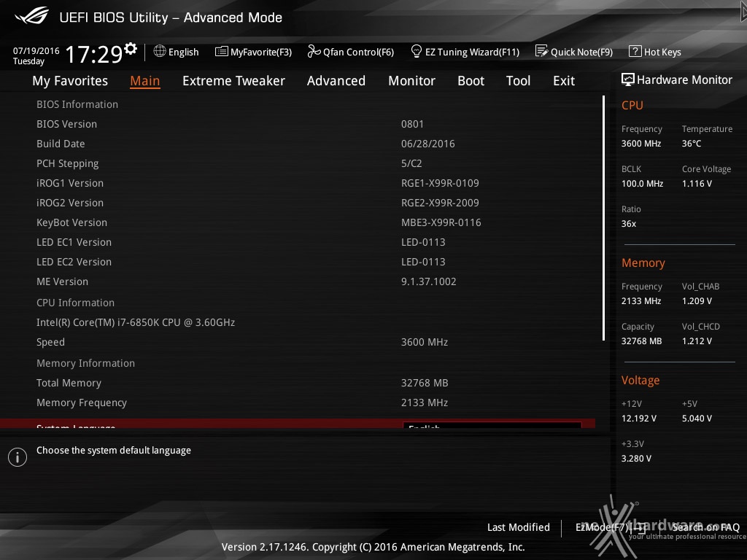Select LED EC1 Version label
747x560 pixels.
74,242
